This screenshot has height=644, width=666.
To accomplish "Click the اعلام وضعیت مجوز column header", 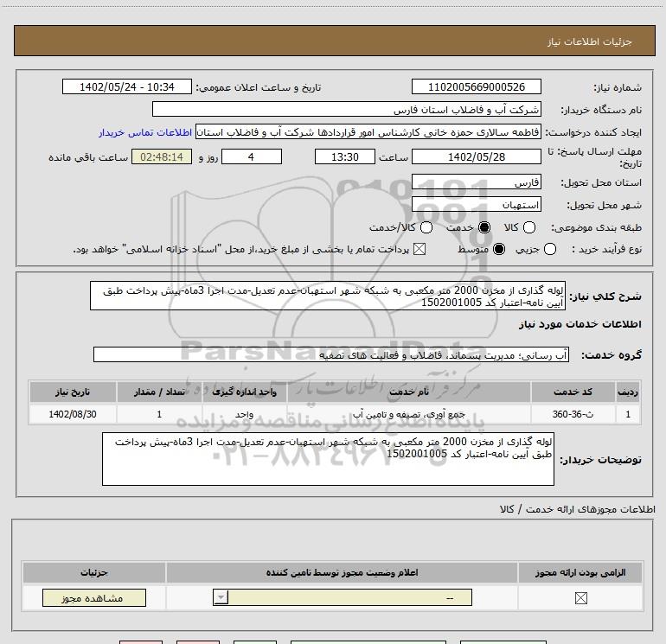I will click(342, 572).
